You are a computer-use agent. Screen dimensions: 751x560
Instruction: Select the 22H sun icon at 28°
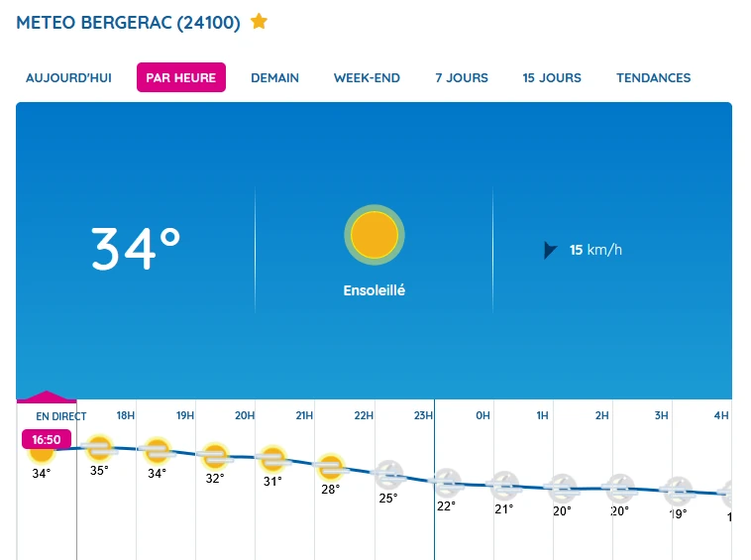point(331,467)
